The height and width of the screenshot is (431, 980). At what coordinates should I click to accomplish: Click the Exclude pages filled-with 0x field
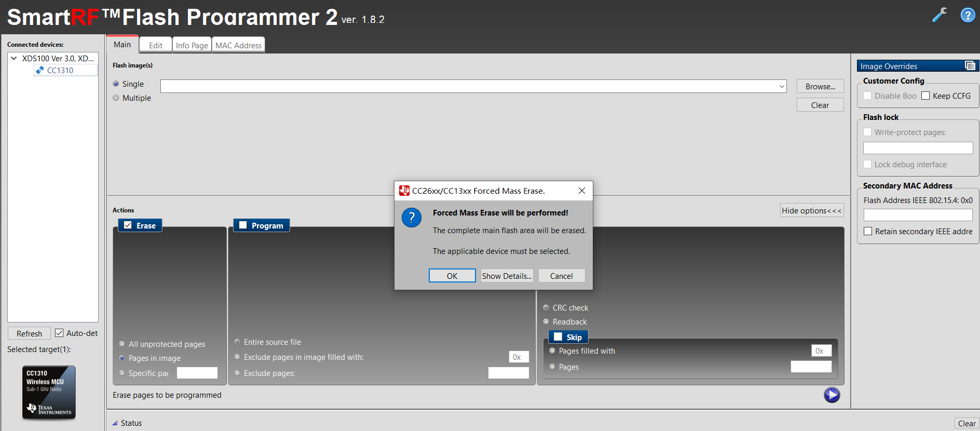519,357
